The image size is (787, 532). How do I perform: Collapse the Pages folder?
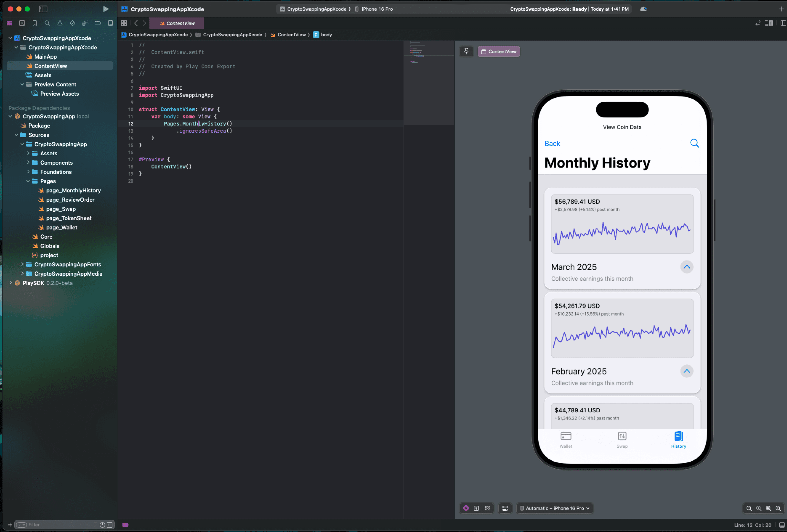(x=28, y=181)
